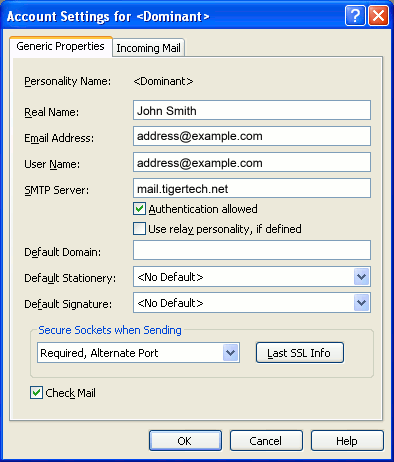Click the Cancel button
Image resolution: width=394 pixels, height=462 pixels.
[266, 441]
